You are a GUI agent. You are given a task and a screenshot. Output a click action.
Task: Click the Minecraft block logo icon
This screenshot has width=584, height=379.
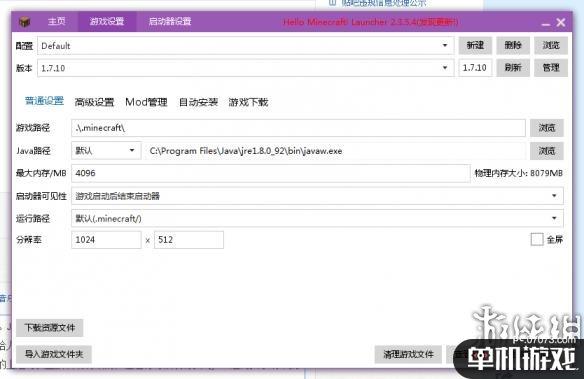click(25, 22)
